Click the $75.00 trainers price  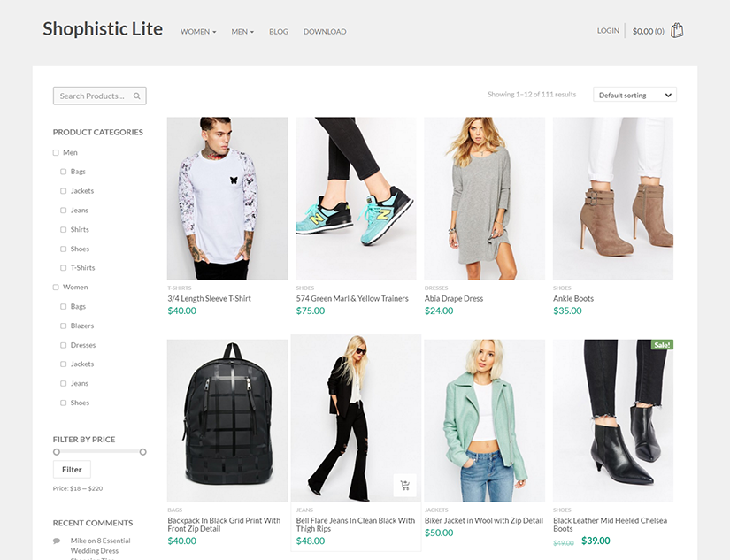311,311
